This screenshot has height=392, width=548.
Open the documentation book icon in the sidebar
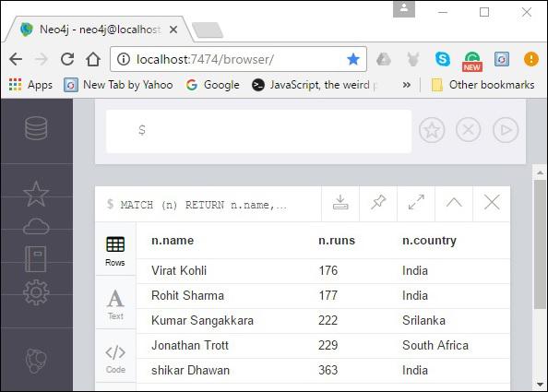coord(36,259)
